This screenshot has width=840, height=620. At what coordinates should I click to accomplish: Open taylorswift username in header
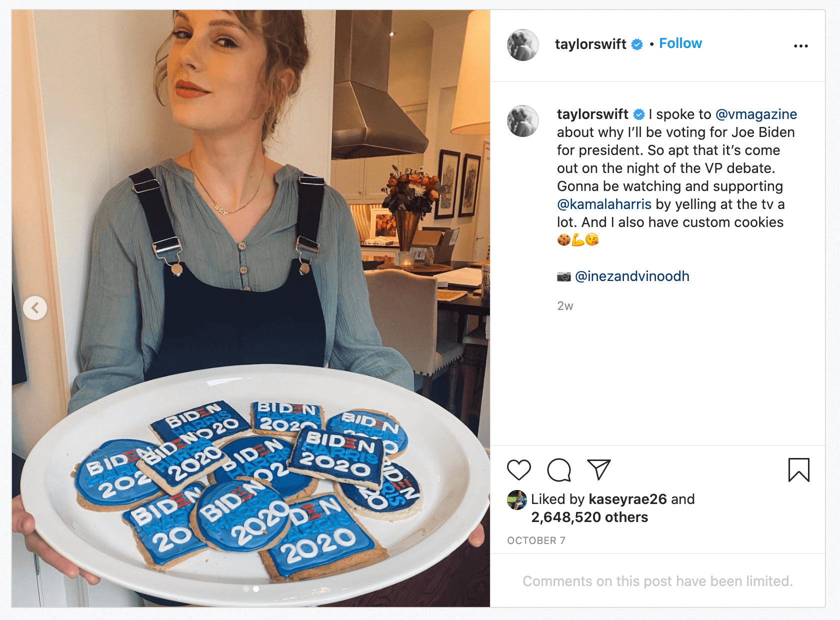click(x=590, y=44)
